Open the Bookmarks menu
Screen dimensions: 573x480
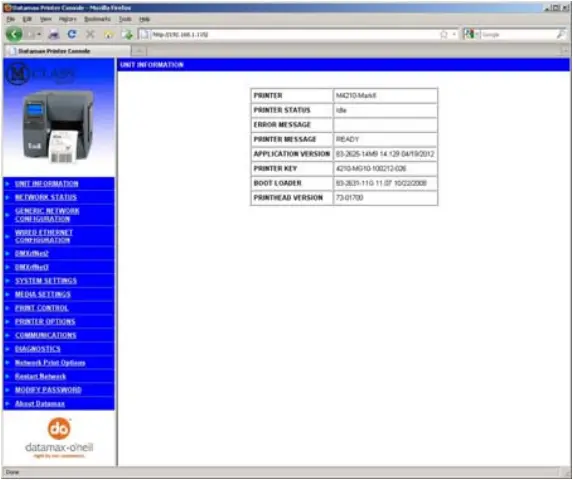click(97, 19)
